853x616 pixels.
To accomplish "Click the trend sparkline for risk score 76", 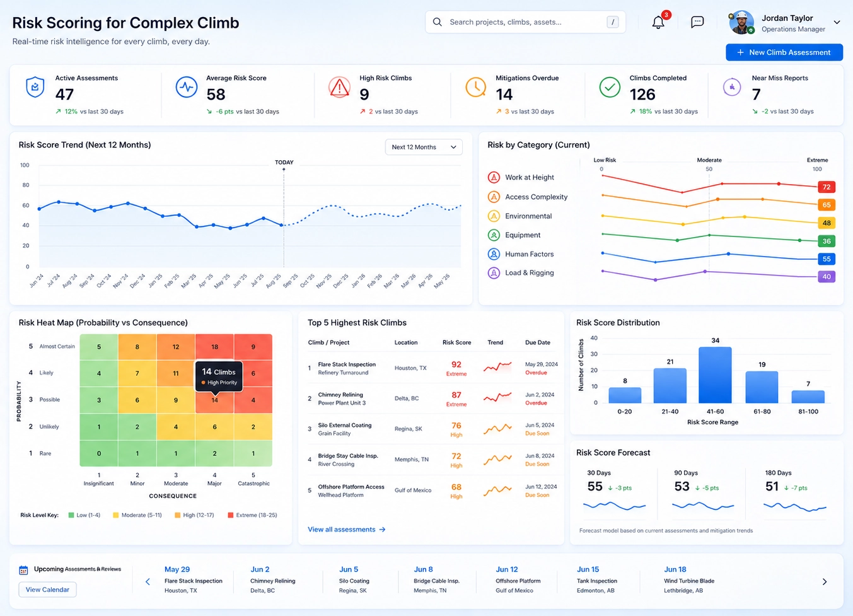I will tap(497, 429).
